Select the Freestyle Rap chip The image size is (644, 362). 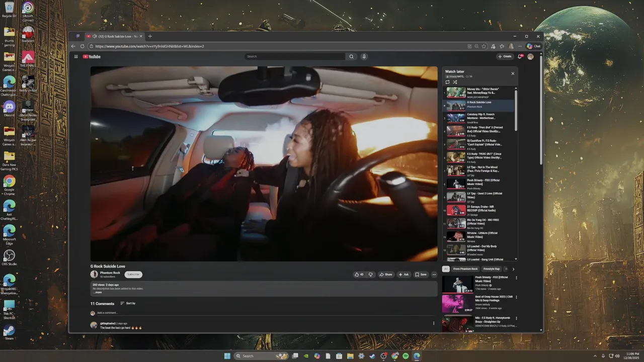click(x=492, y=269)
